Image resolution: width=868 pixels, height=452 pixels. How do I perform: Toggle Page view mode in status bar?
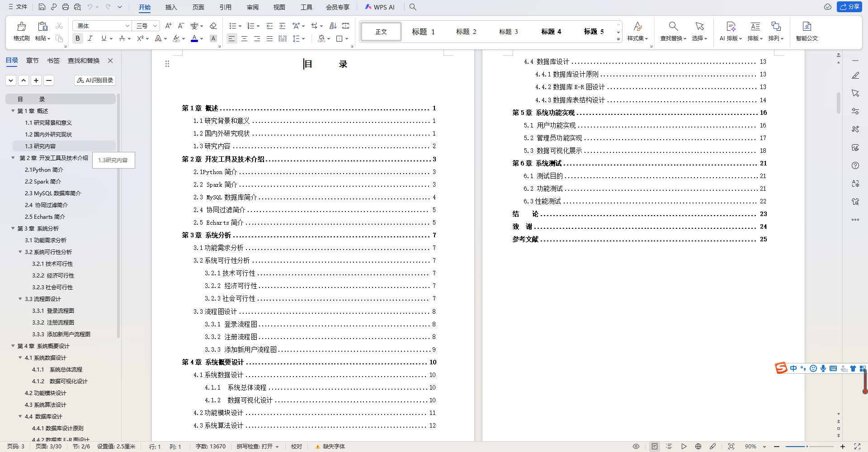[655, 446]
